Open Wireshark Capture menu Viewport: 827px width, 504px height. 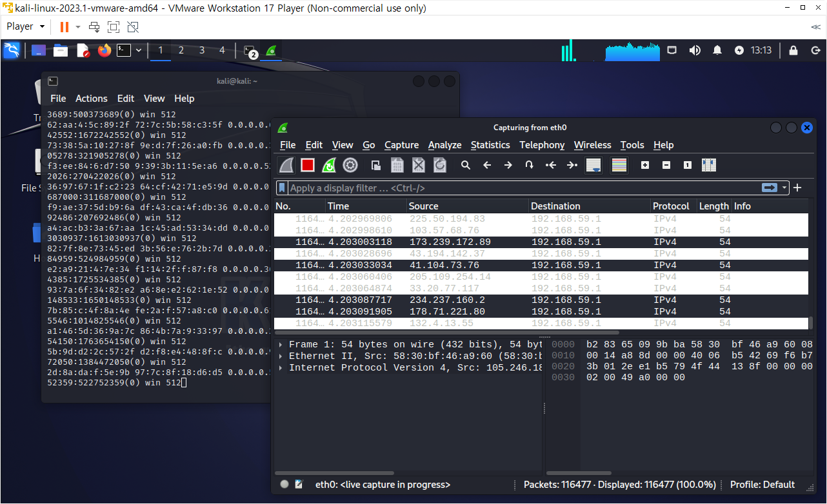point(402,145)
